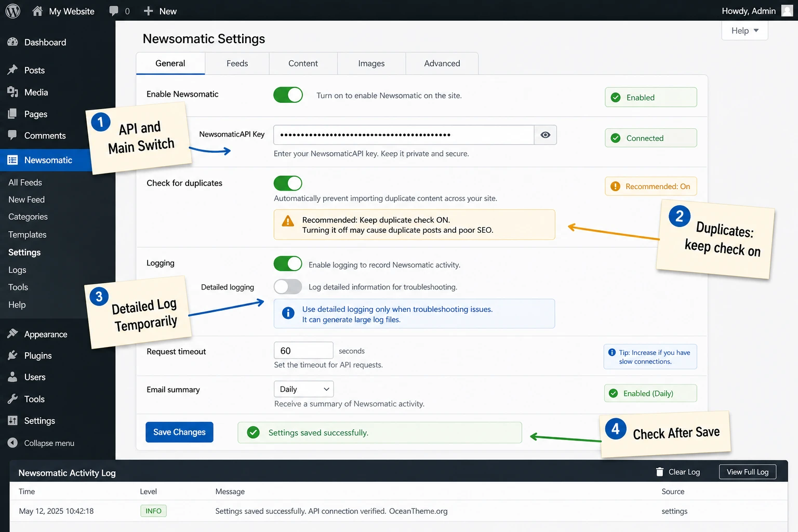Viewport: 798px width, 532px height.
Task: Reveal the API key with eye icon
Action: [546, 135]
